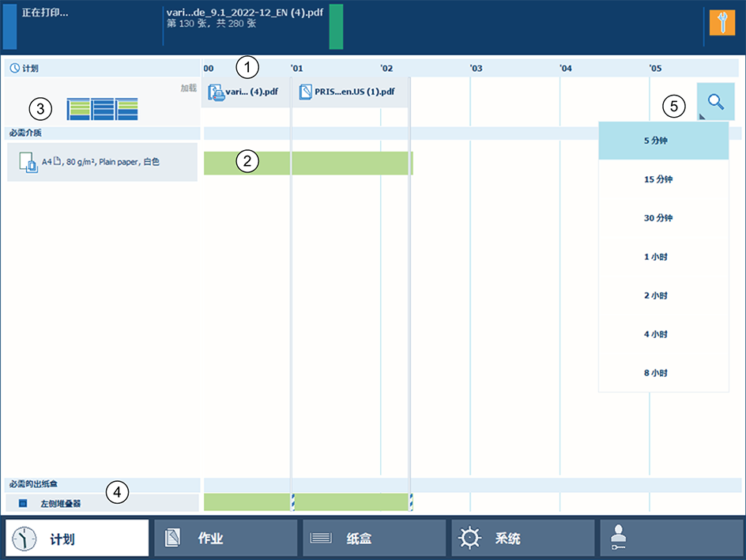
Task: Select the vari... (4).pdf scheduled job
Action: [x=246, y=92]
